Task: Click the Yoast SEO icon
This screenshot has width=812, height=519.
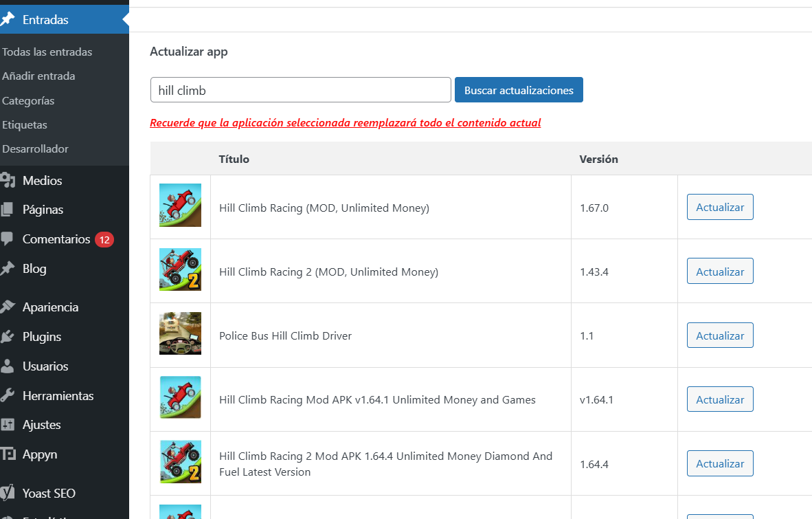Action: tap(8, 493)
